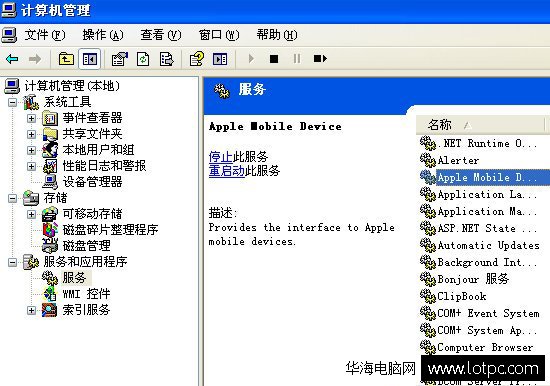Click the Help toolbar icon
This screenshot has height=386, width=550.
pos(197,59)
